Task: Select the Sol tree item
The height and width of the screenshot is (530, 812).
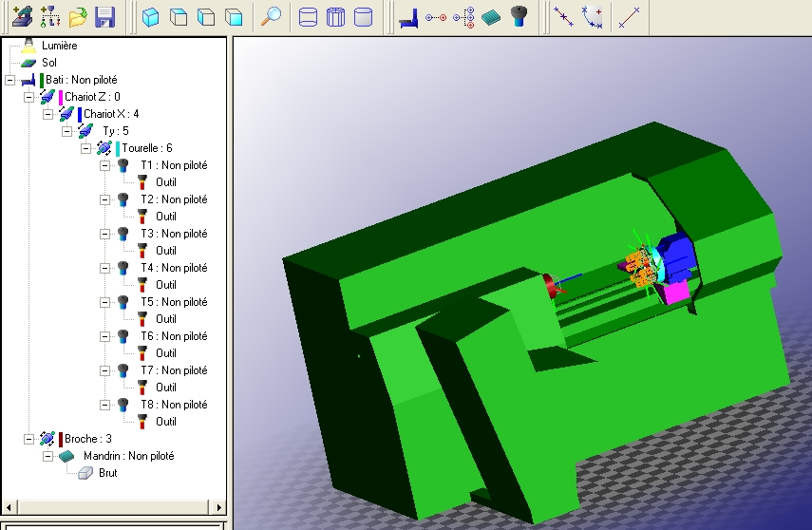Action: 49,63
